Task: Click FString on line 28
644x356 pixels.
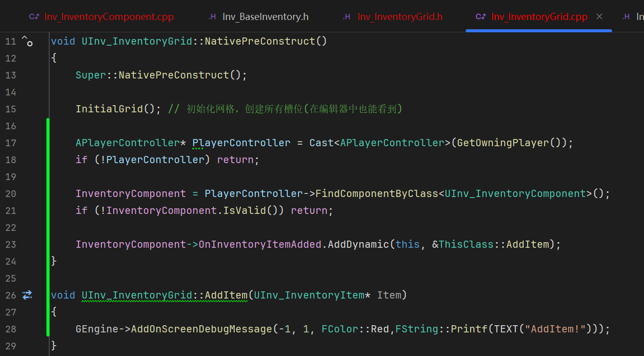Action: (417, 329)
